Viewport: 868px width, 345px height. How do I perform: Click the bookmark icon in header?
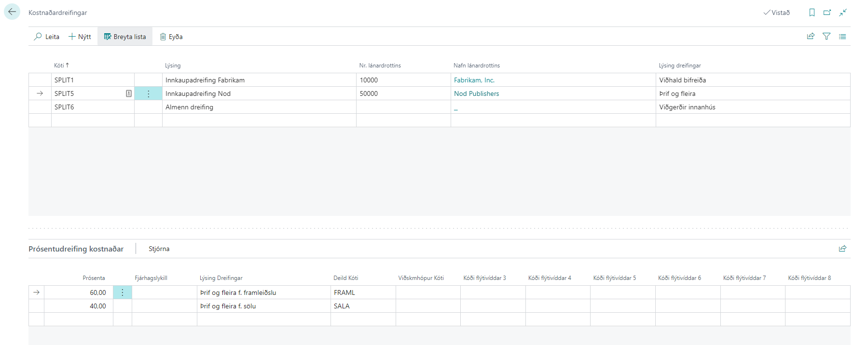click(812, 13)
